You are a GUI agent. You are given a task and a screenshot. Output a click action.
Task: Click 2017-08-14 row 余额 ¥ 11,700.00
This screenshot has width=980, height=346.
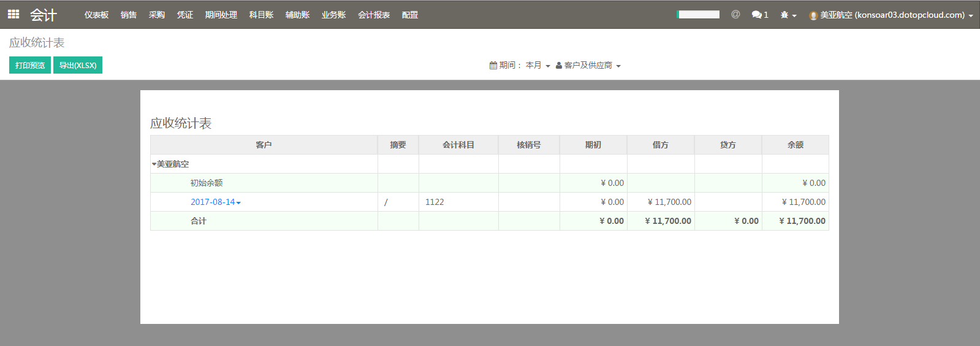(803, 202)
